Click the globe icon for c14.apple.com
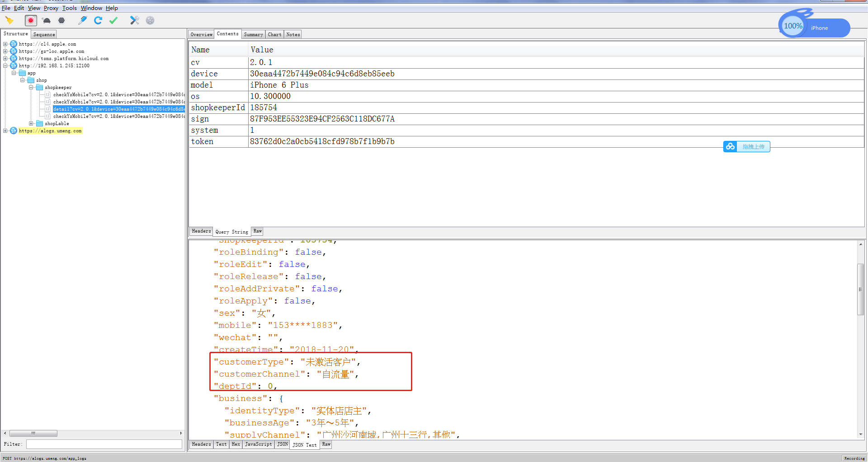The width and height of the screenshot is (868, 462). pyautogui.click(x=14, y=44)
